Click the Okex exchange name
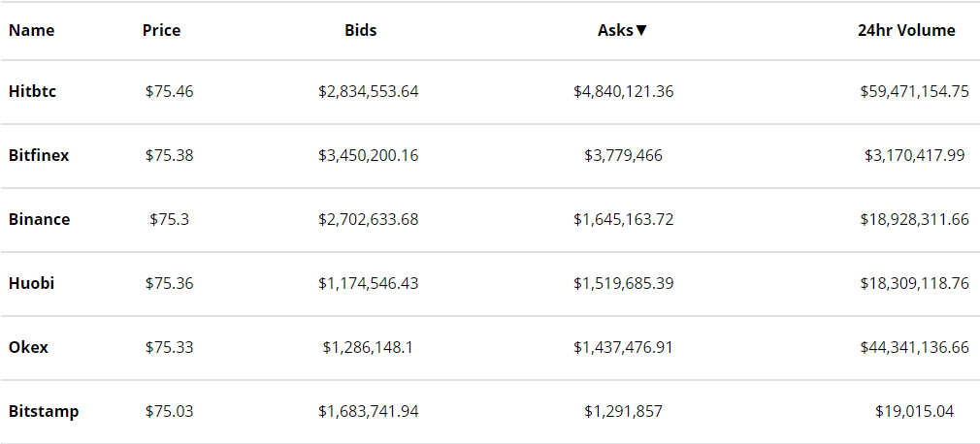This screenshot has width=980, height=444. click(x=28, y=347)
